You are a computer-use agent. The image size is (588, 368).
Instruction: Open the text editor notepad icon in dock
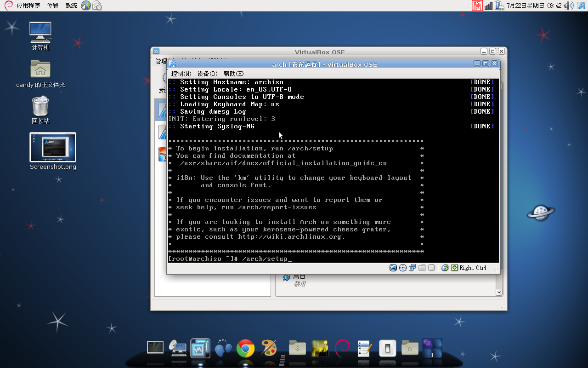[365, 348]
